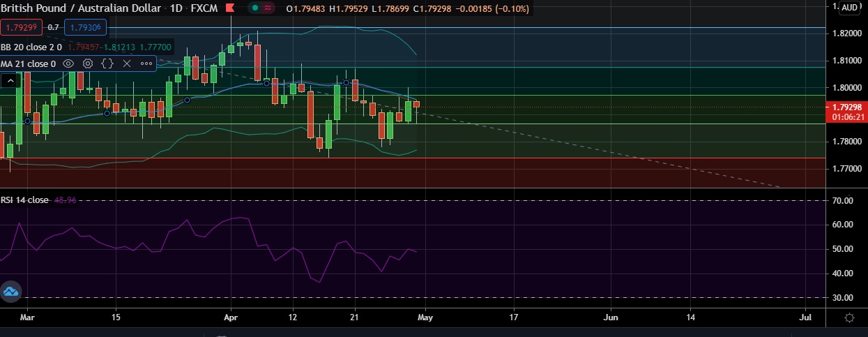Image resolution: width=868 pixels, height=337 pixels.
Task: Click the percentage change value (-0.10%)
Action: point(512,8)
